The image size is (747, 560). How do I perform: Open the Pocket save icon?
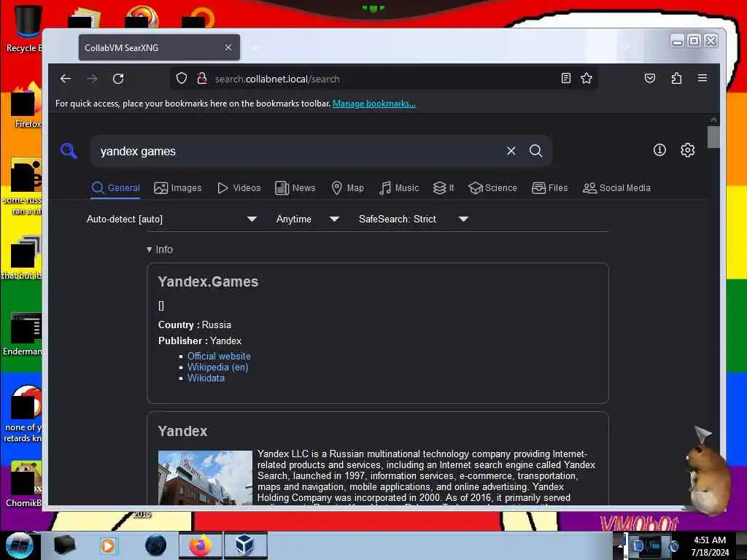coord(650,78)
